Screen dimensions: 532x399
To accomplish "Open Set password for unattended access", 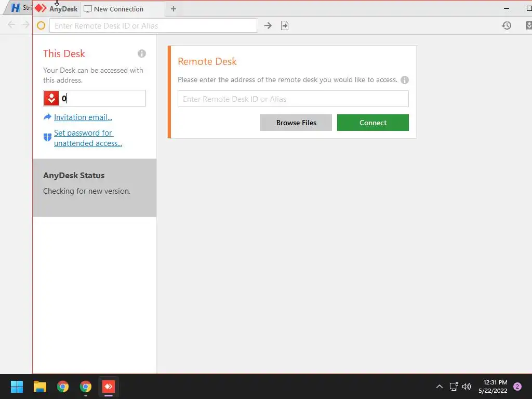I will click(x=88, y=138).
